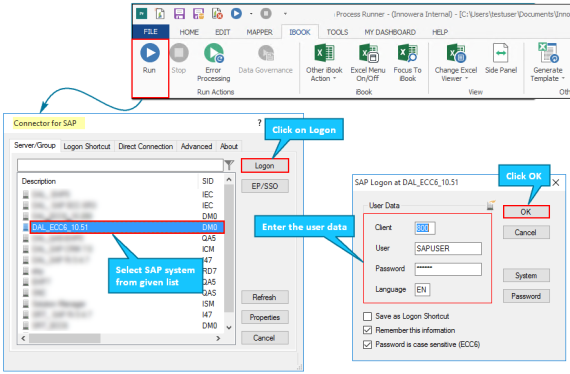Click the close file icon with red X
Screen dimensions: 570x374
pyautogui.click(x=217, y=14)
